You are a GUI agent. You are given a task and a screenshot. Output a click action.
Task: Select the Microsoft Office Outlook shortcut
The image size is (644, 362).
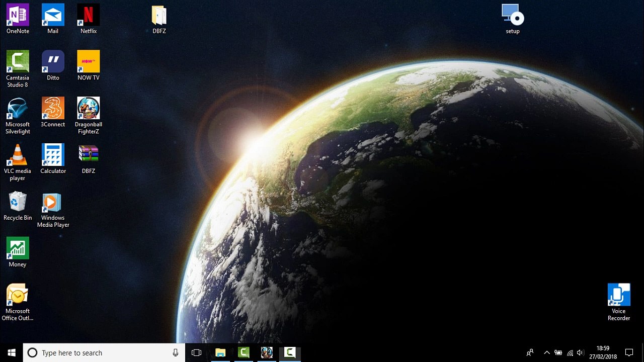point(18,303)
